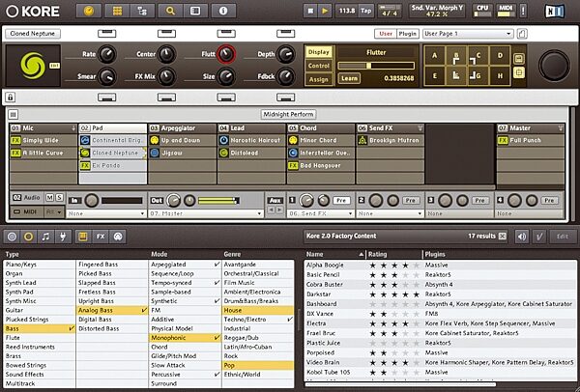Toggle the Pre button for aux send 1

[x=341, y=201]
